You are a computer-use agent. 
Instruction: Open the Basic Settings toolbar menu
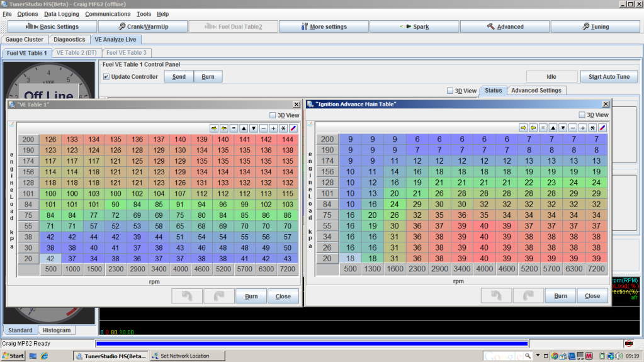[52, 26]
